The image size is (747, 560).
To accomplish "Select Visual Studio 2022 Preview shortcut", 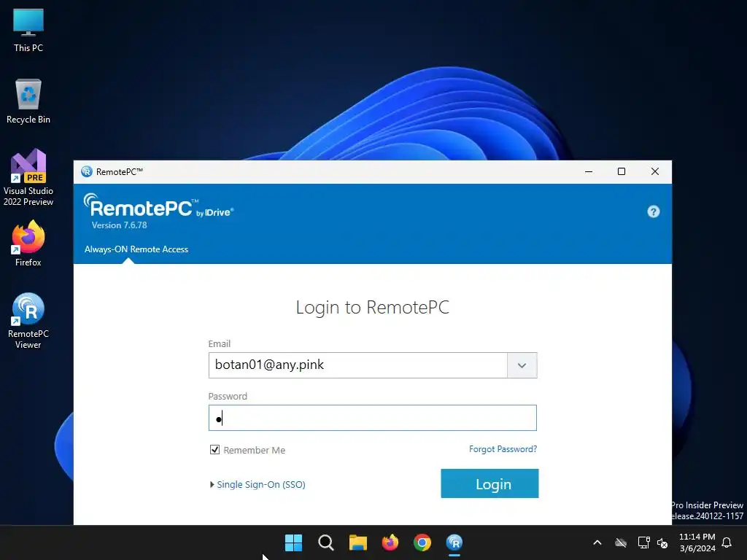I will coord(28,177).
